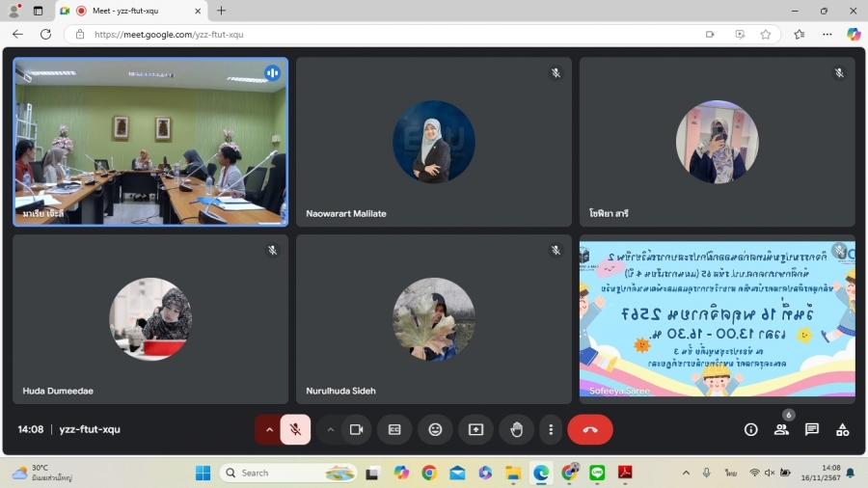Open meeting details info icon
The height and width of the screenshot is (488, 868).
click(750, 429)
